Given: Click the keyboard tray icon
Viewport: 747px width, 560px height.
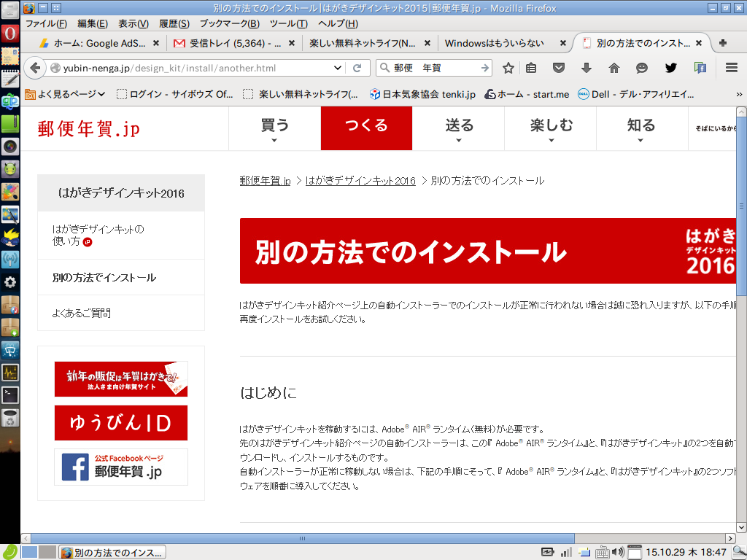Looking at the screenshot, I should pos(602,553).
